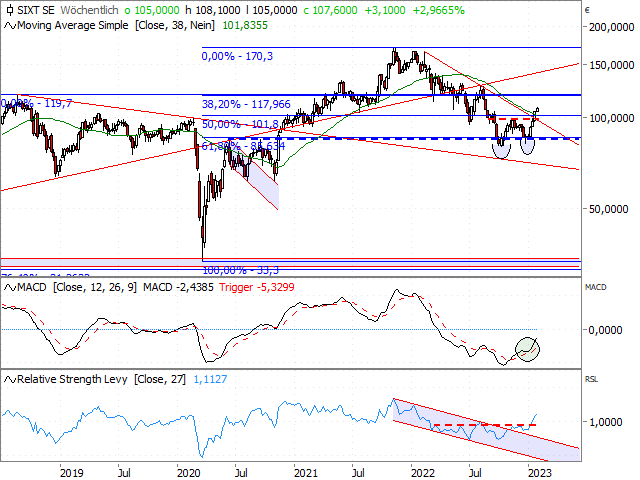Click the high value h 108,1000
The height and width of the screenshot is (480, 640).
(x=213, y=10)
